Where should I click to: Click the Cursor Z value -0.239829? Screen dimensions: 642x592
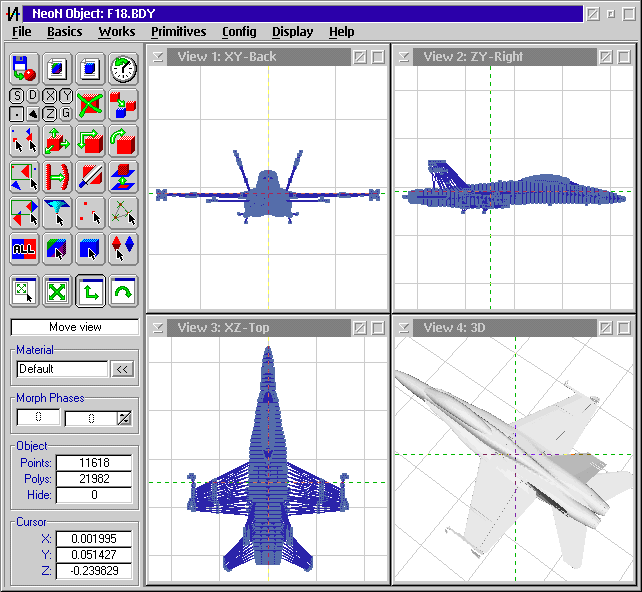coord(94,571)
